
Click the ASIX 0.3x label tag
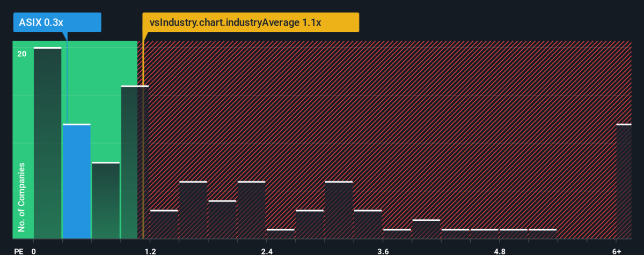57,23
